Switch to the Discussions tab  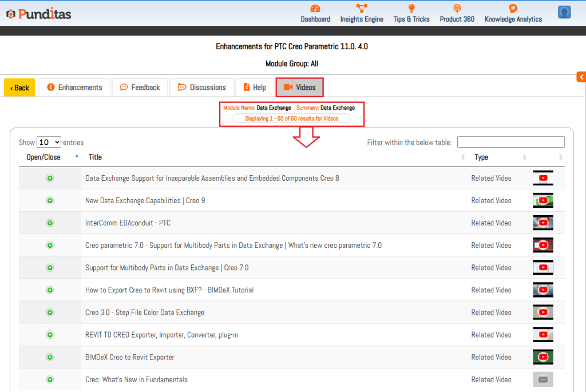(x=201, y=88)
